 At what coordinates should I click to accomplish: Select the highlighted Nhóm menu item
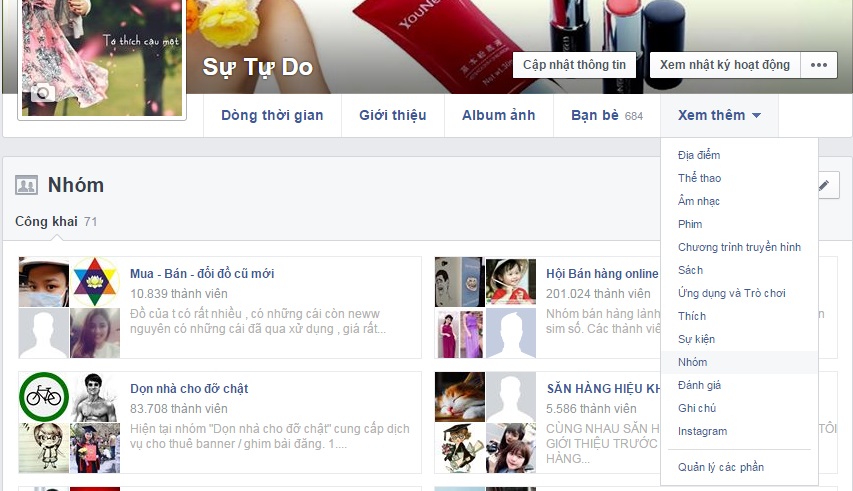click(739, 362)
